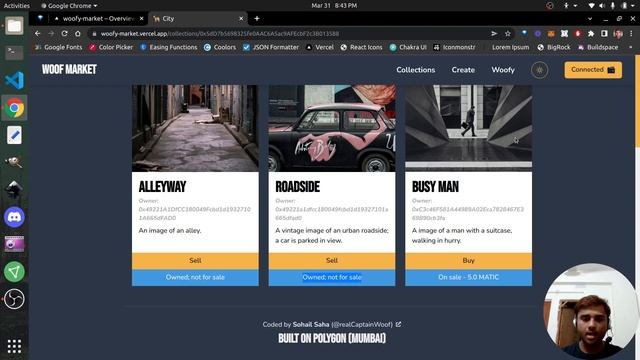Image resolution: width=640 pixels, height=360 pixels.
Task: Go back in Chrome
Action: point(38,33)
